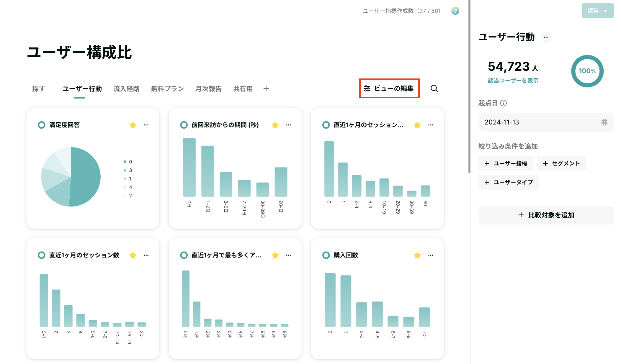
Task: Click legend entry 4 in 満足度回答
Action: pos(128,187)
